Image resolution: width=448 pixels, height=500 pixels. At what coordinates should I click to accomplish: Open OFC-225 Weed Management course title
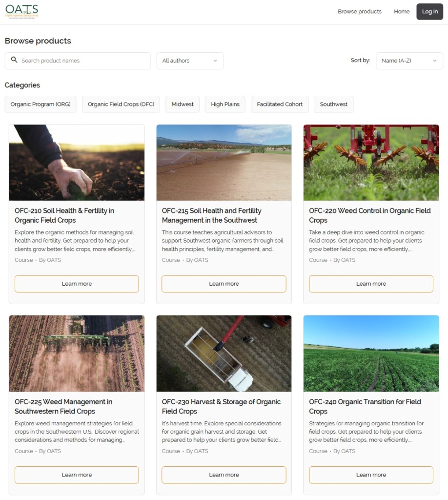coord(63,407)
